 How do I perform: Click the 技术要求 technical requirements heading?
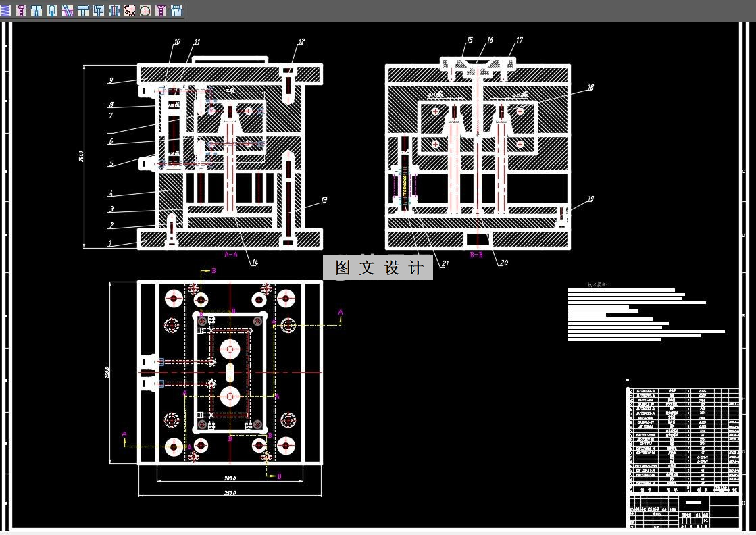pyautogui.click(x=597, y=285)
